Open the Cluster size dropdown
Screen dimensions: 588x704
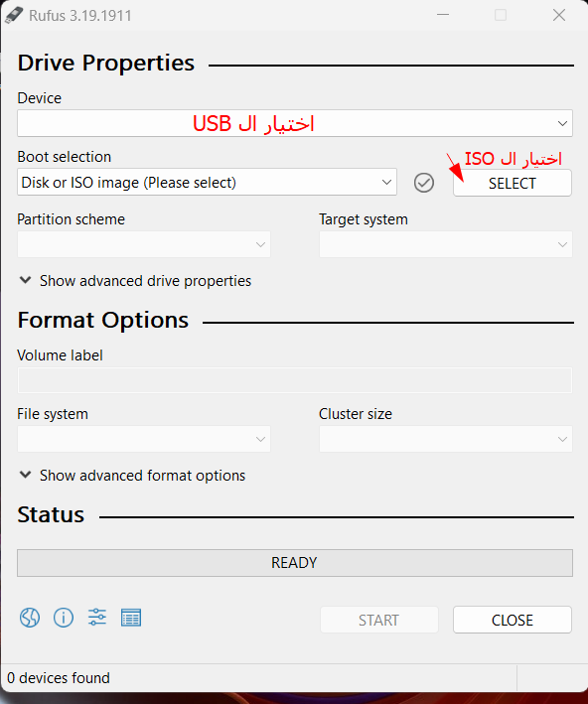446,439
